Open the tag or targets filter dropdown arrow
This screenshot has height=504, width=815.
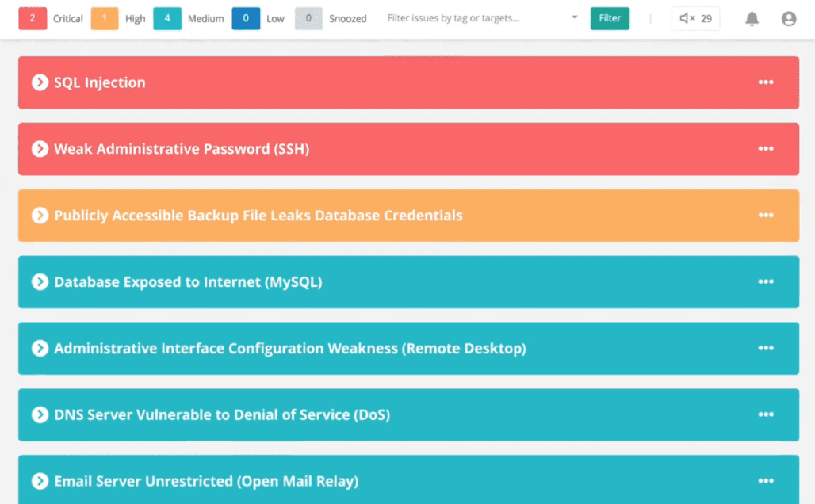[x=575, y=18]
